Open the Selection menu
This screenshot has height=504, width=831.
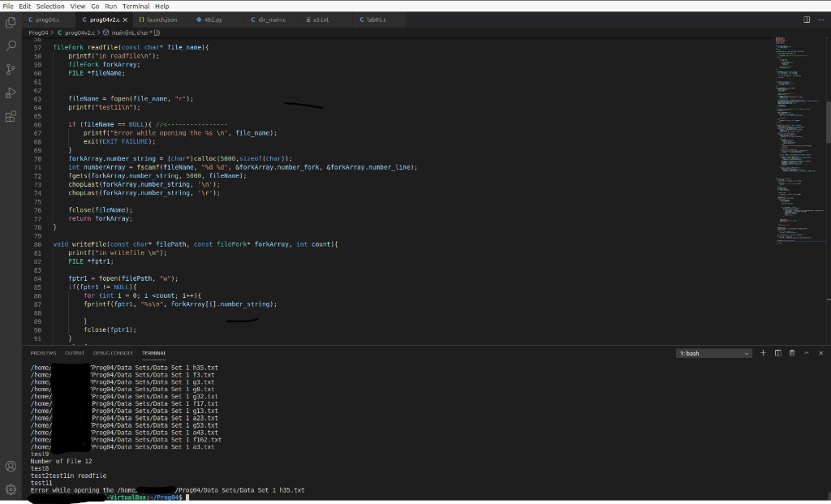(x=50, y=6)
